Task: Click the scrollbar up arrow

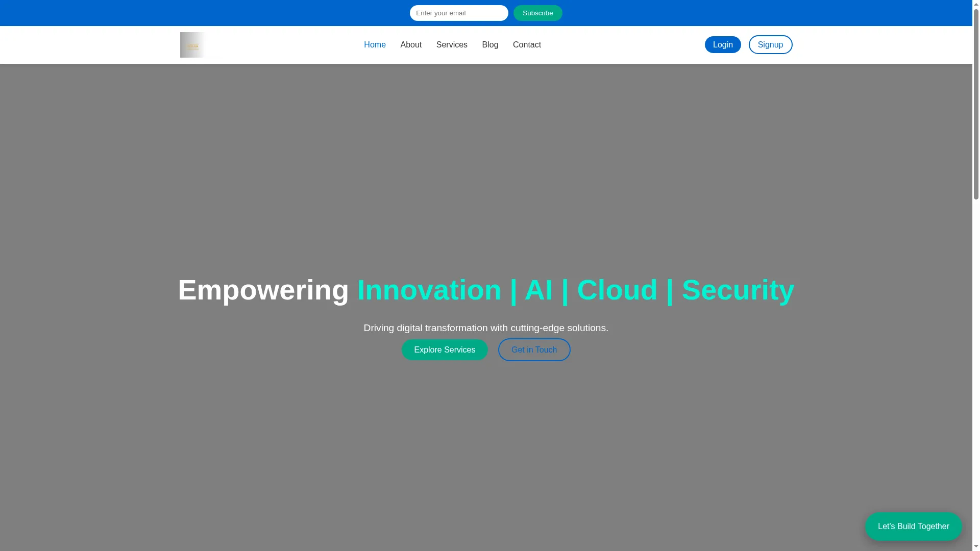Action: coord(976,4)
